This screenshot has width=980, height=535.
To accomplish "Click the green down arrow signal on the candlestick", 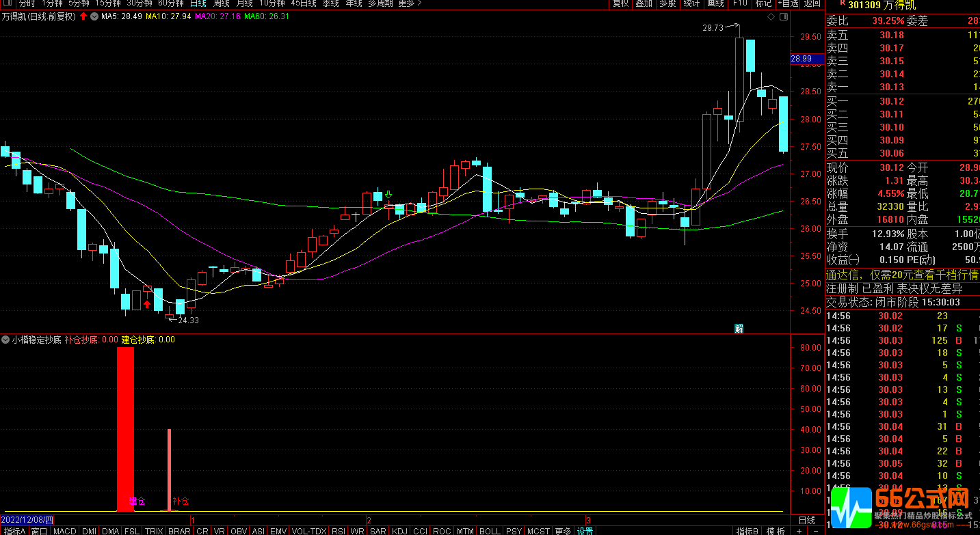I will pos(388,195).
